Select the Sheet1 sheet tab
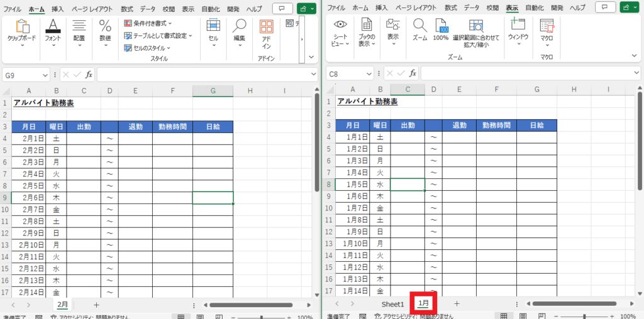Image resolution: width=644 pixels, height=319 pixels. coord(392,304)
